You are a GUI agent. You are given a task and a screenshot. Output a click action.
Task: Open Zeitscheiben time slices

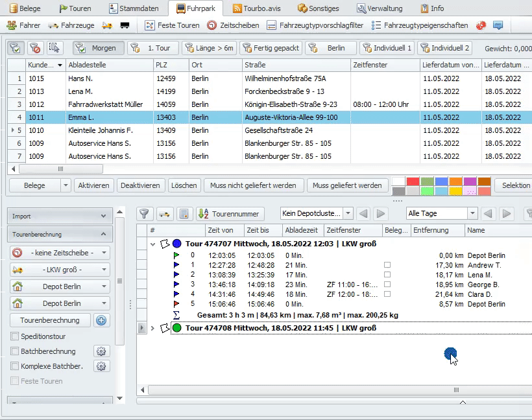pos(233,25)
